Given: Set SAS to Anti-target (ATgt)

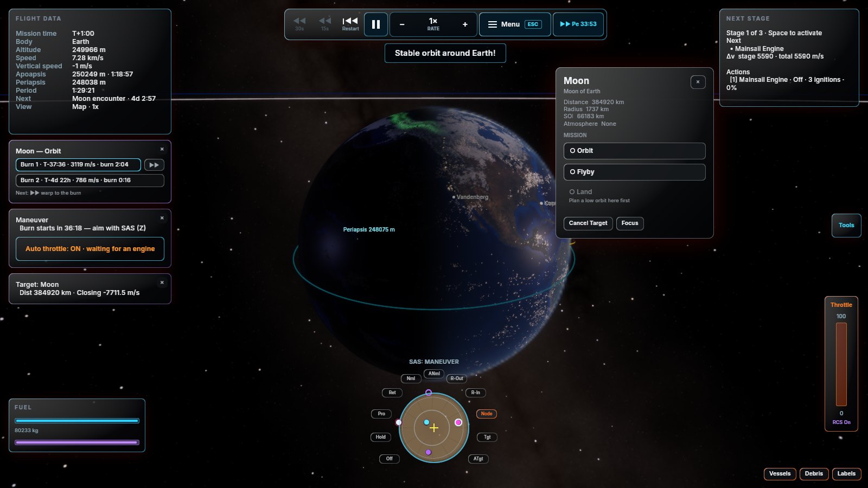Looking at the screenshot, I should [478, 459].
